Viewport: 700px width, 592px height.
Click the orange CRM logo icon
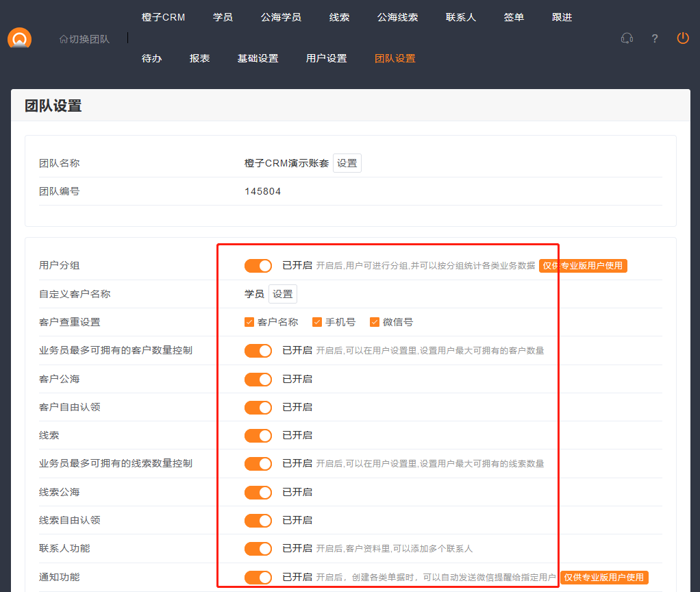[19, 38]
